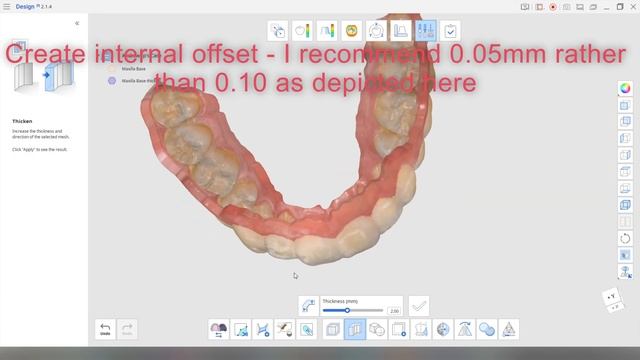This screenshot has height=360, width=640.
Task: Click the first title bar utility icon
Action: [525, 7]
